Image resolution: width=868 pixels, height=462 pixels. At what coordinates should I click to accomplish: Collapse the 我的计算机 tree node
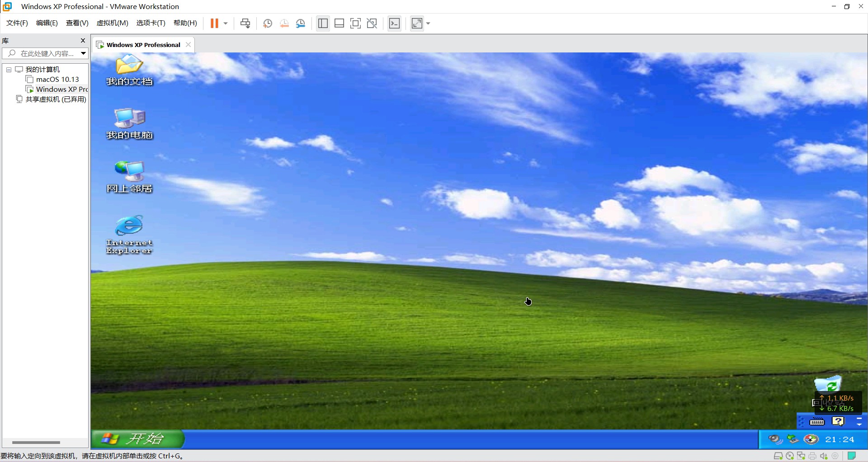(x=9, y=70)
